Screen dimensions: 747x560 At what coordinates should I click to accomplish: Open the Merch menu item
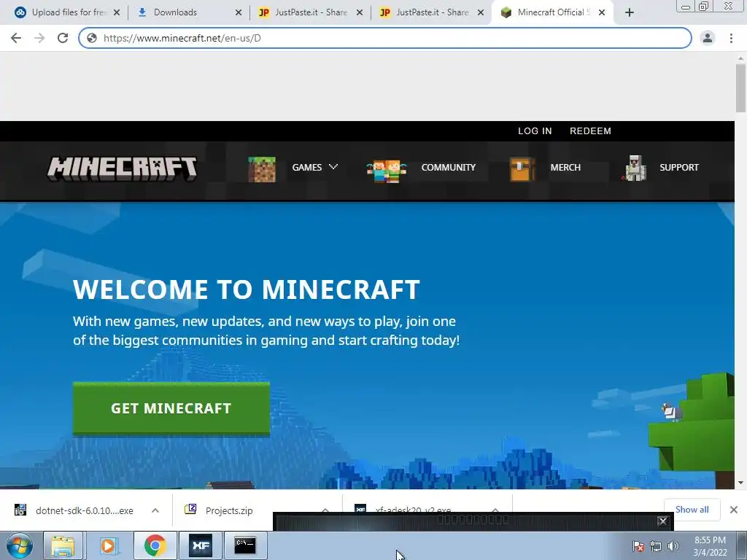tap(565, 168)
